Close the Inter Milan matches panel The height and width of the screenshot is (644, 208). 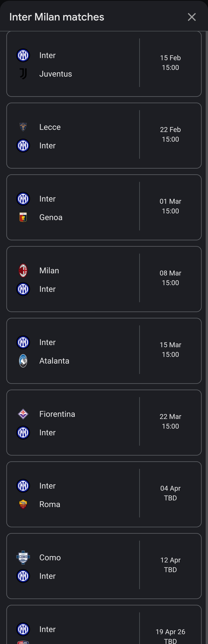192,17
